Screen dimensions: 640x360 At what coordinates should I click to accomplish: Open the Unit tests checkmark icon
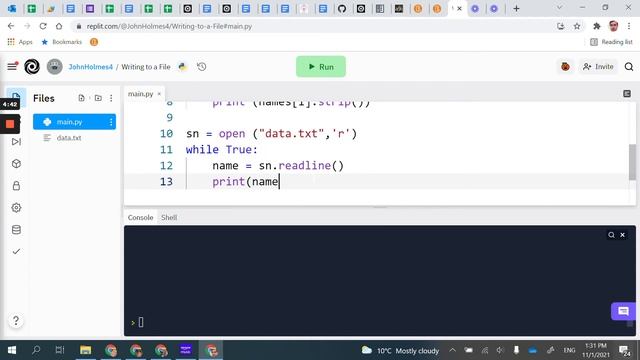(16, 251)
